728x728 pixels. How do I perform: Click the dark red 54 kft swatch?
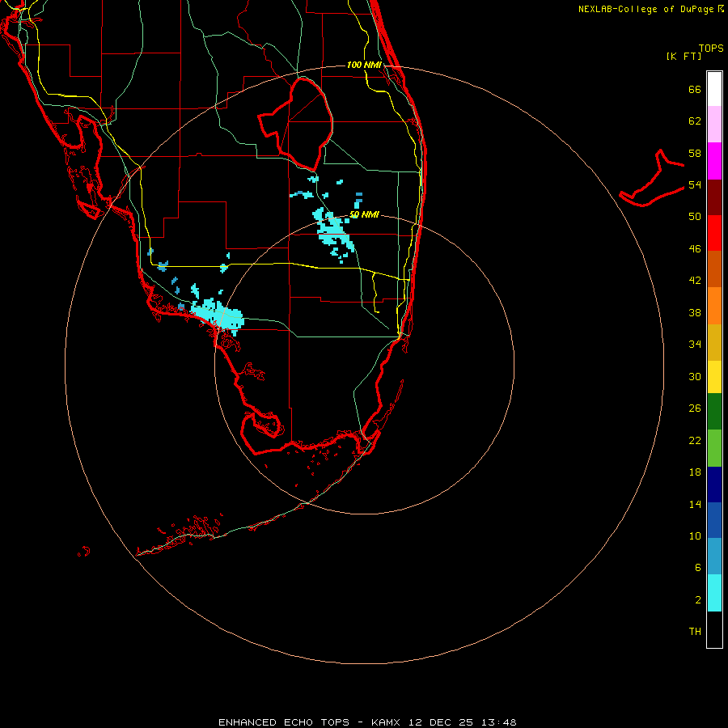714,197
